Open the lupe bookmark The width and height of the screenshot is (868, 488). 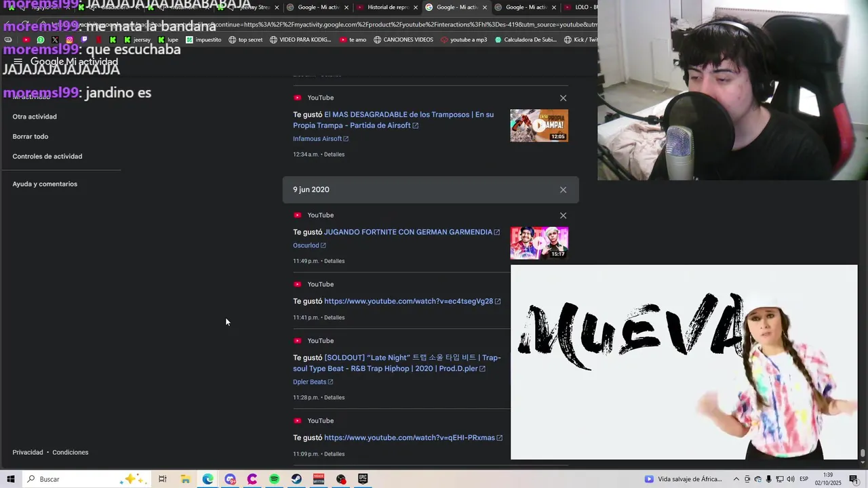168,39
